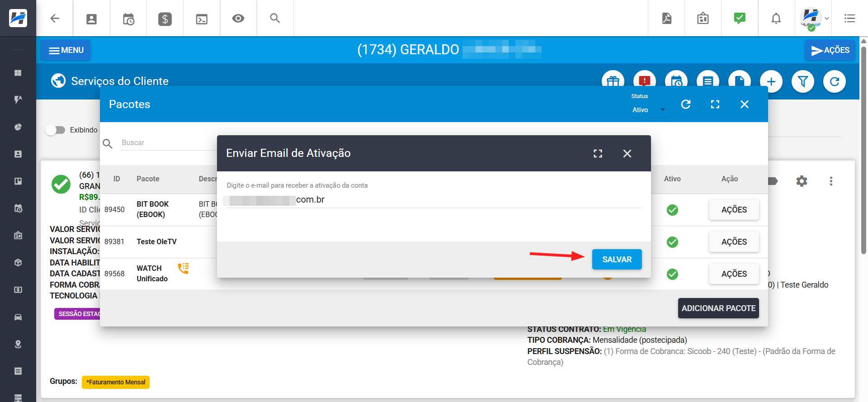Viewport: 868px width, 402px height.
Task: Open the dashboard grid icon in sidebar
Action: click(x=18, y=73)
